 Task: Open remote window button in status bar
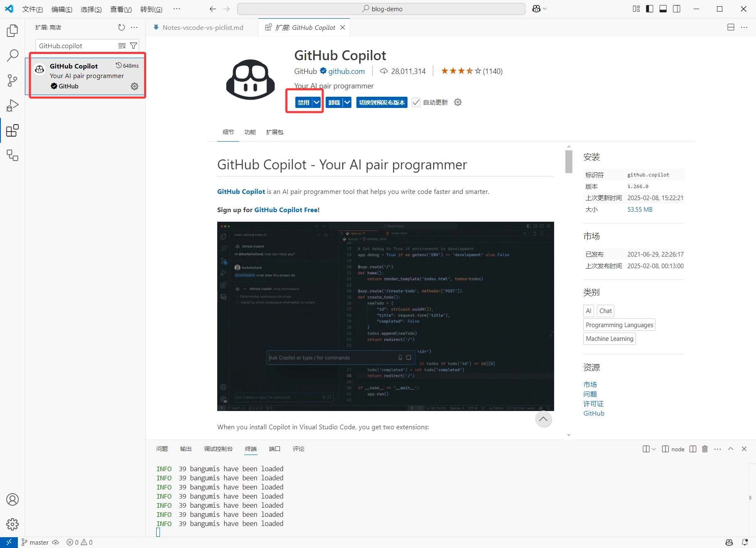tap(9, 543)
